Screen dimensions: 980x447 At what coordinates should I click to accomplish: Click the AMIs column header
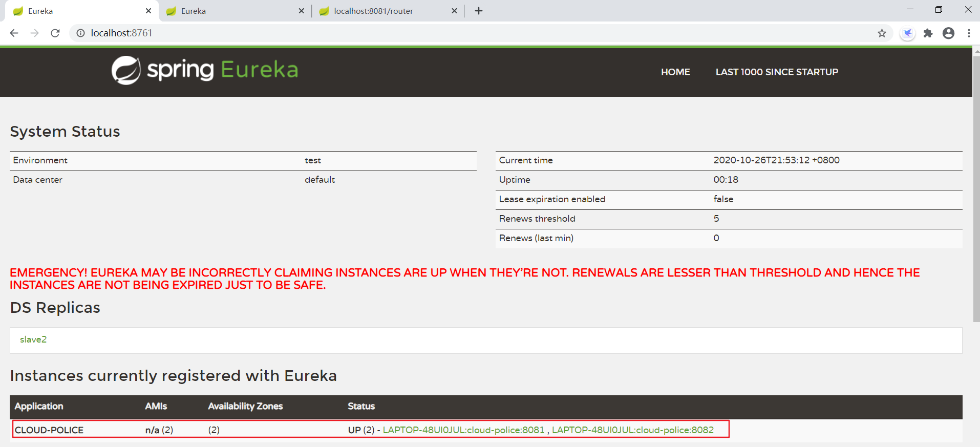point(156,406)
